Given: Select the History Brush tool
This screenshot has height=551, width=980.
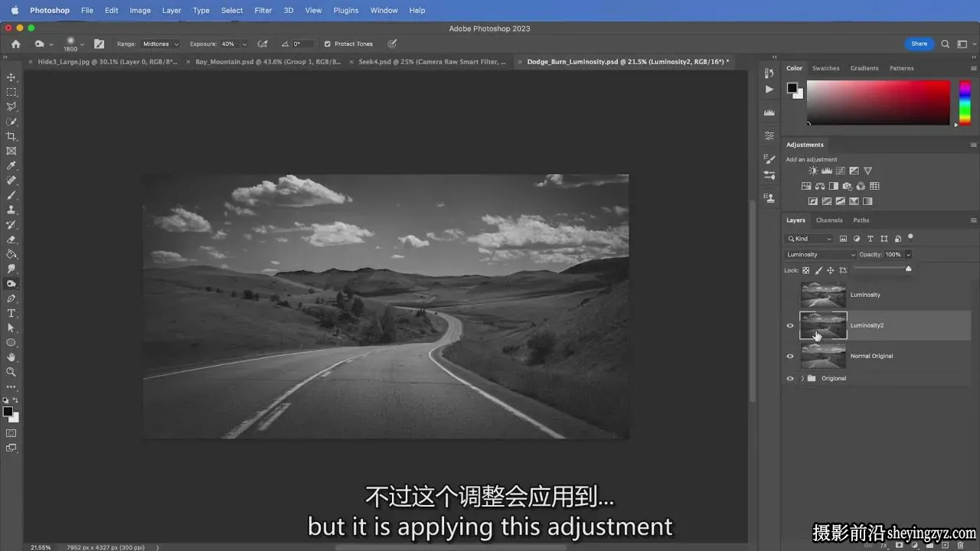Looking at the screenshot, I should pyautogui.click(x=11, y=225).
